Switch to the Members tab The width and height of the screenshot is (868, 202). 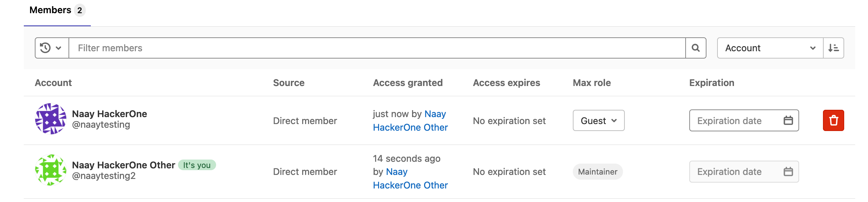click(x=50, y=10)
